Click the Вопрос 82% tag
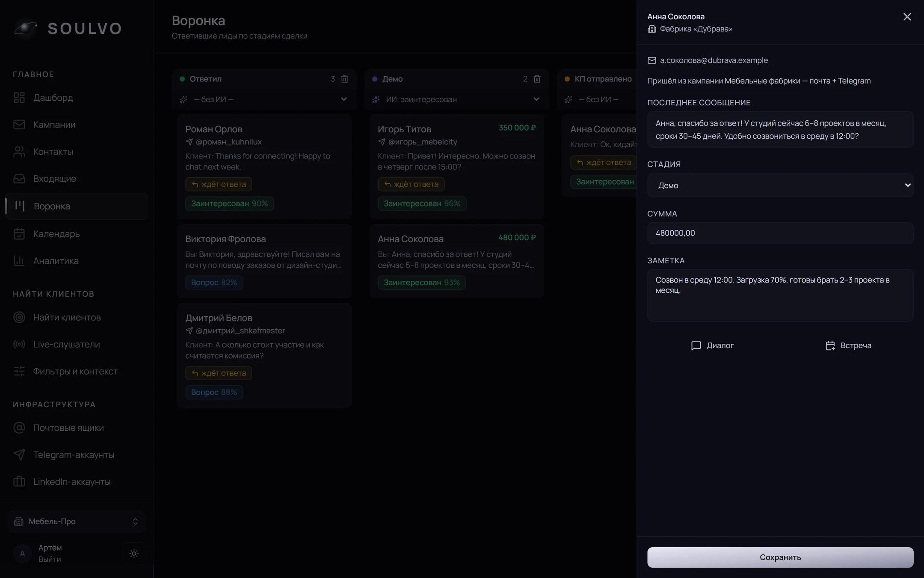 coord(214,283)
